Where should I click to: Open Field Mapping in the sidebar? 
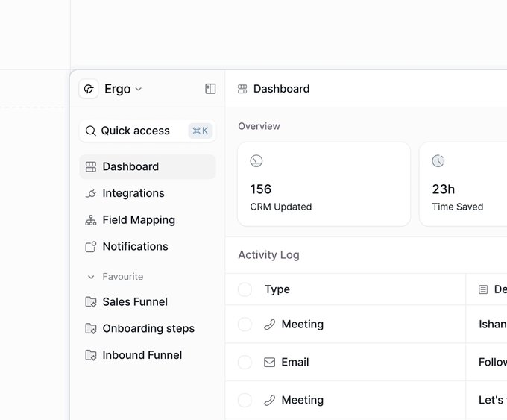click(148, 220)
